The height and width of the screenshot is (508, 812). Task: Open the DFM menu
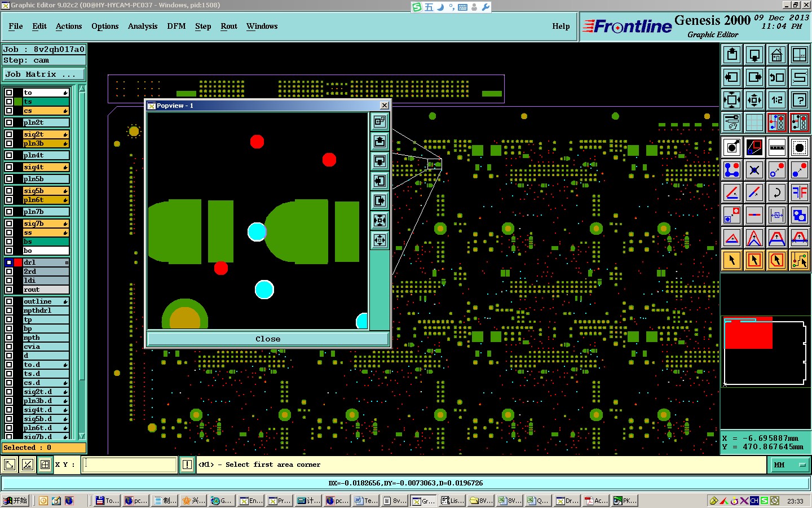point(176,26)
